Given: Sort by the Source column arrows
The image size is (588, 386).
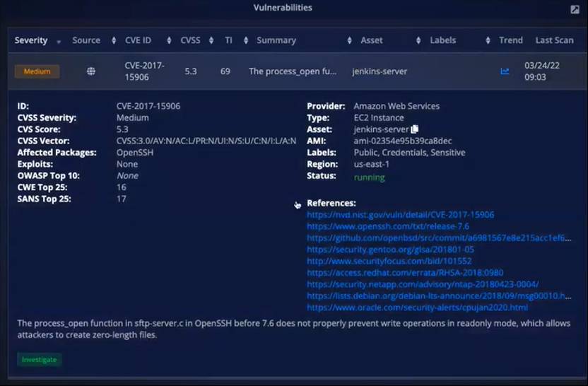Looking at the screenshot, I should 110,41.
